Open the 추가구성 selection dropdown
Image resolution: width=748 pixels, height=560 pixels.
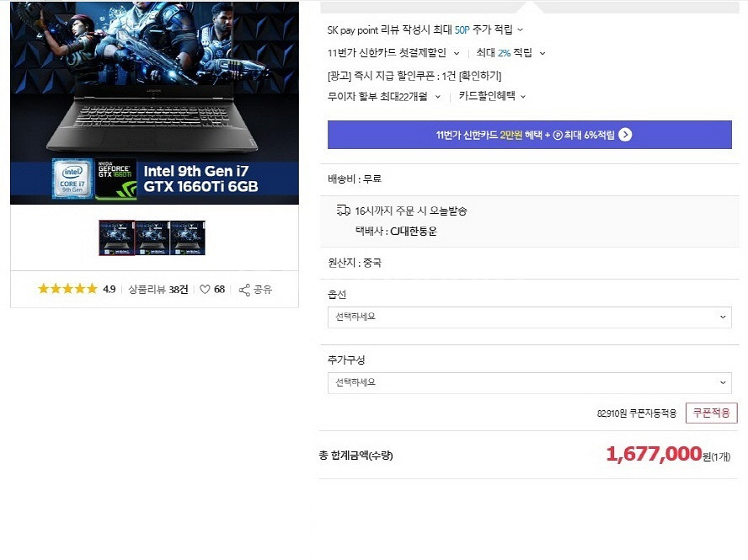click(x=529, y=382)
